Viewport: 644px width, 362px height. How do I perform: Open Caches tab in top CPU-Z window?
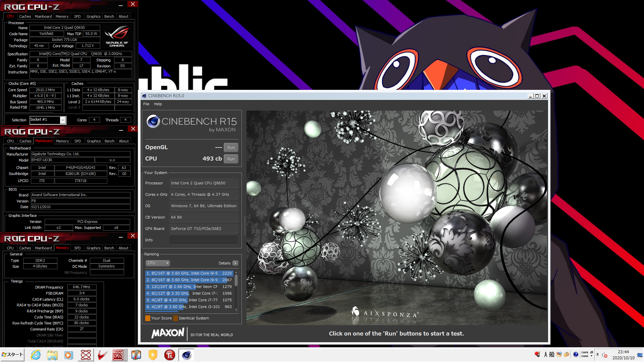[25, 16]
